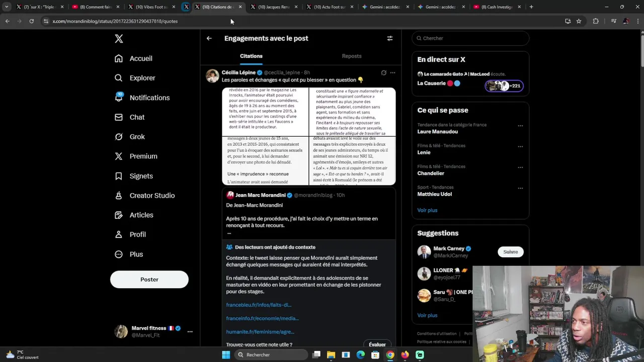Open Firefox from the taskbar
Viewport: 644px width, 362px height.
405,355
